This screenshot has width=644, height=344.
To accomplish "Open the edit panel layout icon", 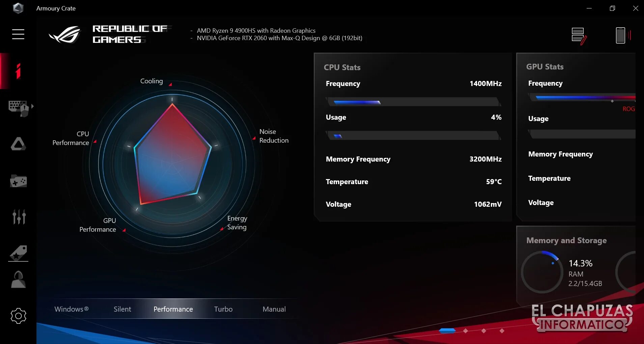I will click(x=579, y=36).
